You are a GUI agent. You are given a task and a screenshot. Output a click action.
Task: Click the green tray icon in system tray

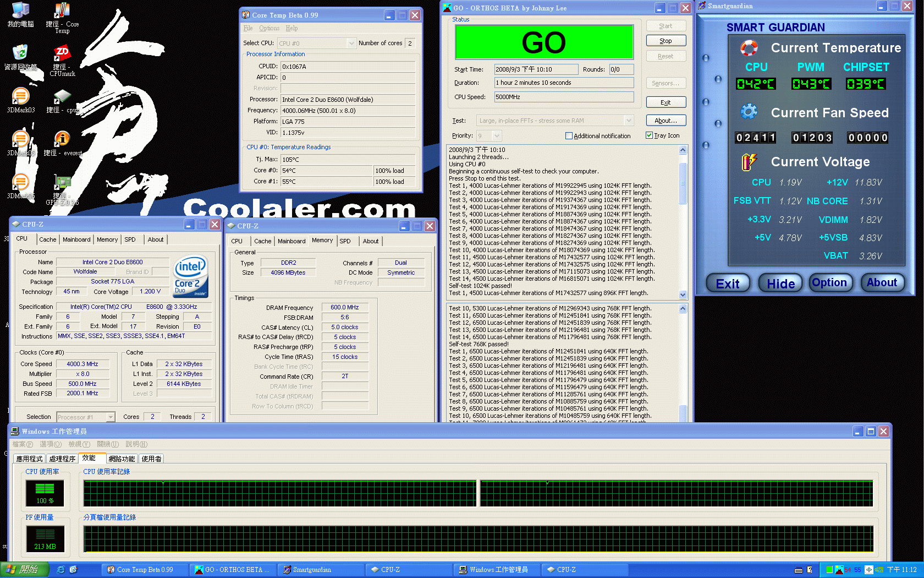click(829, 570)
